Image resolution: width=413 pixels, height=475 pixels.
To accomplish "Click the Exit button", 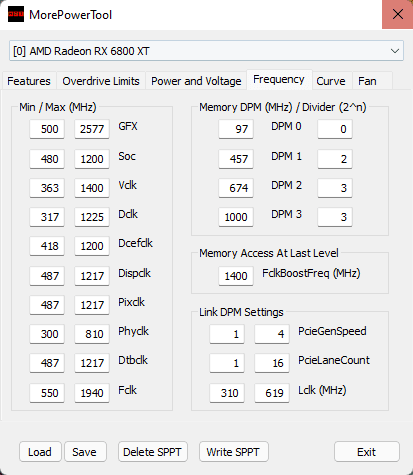I will pyautogui.click(x=367, y=452).
